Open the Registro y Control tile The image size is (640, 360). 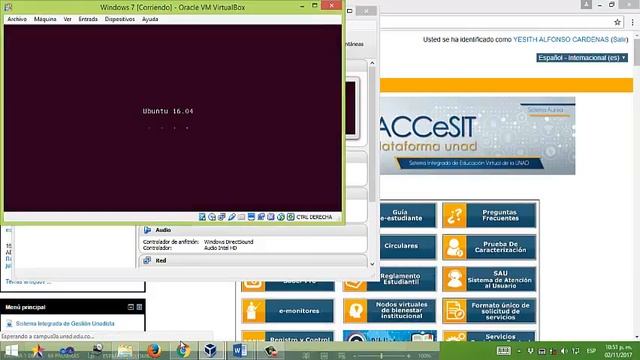(288, 336)
